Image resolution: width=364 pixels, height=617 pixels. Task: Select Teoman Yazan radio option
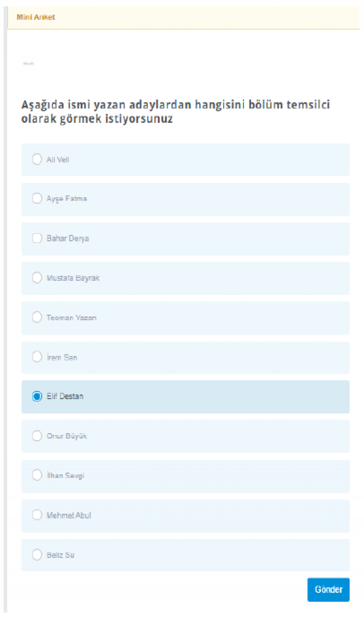coord(37,317)
